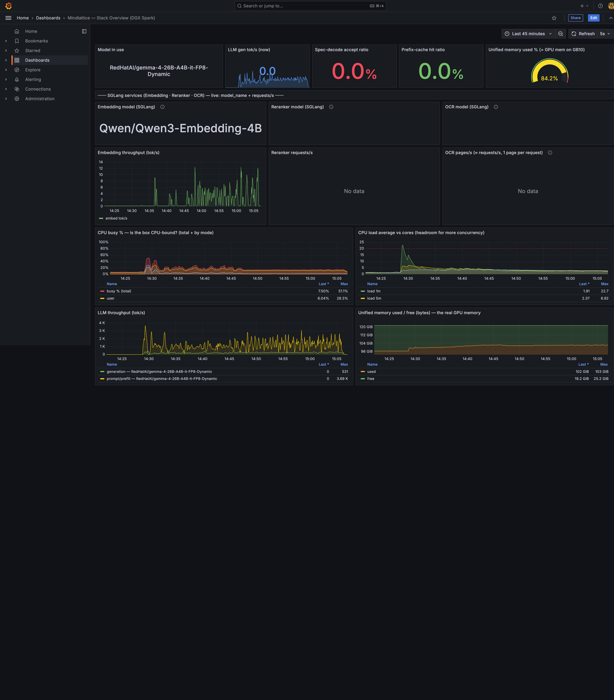Click the Alerting bell icon
The height and width of the screenshot is (700, 614).
click(x=17, y=79)
